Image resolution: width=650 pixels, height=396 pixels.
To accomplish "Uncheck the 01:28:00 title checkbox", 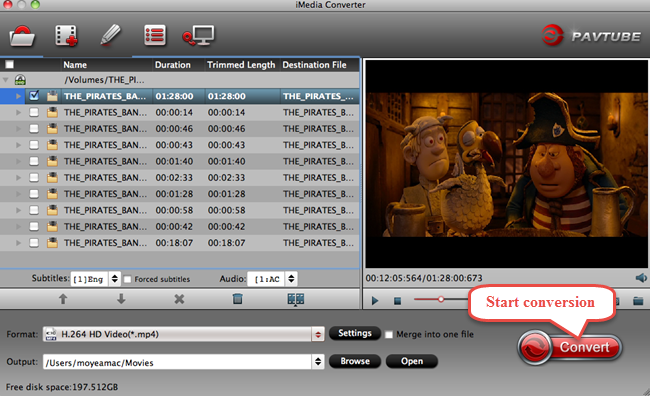I will 34,96.
